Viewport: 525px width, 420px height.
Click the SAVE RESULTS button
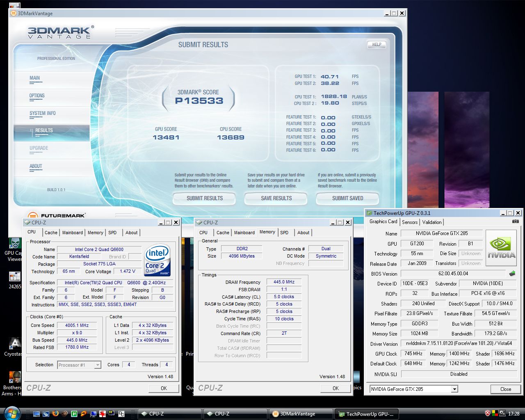coord(276,198)
